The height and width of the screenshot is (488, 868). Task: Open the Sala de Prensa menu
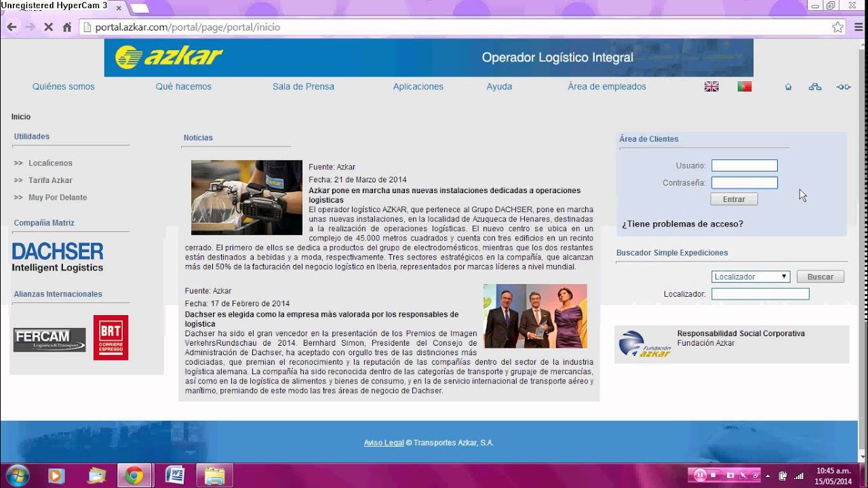303,87
